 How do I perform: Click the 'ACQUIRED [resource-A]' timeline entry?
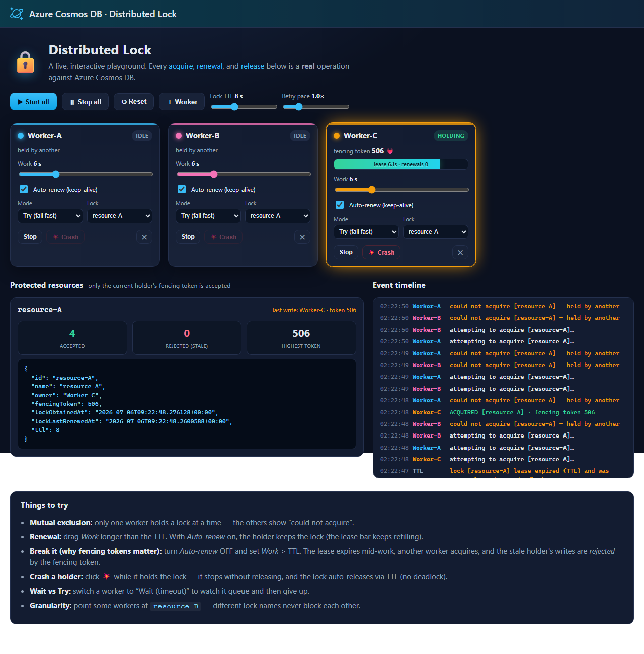click(503, 412)
